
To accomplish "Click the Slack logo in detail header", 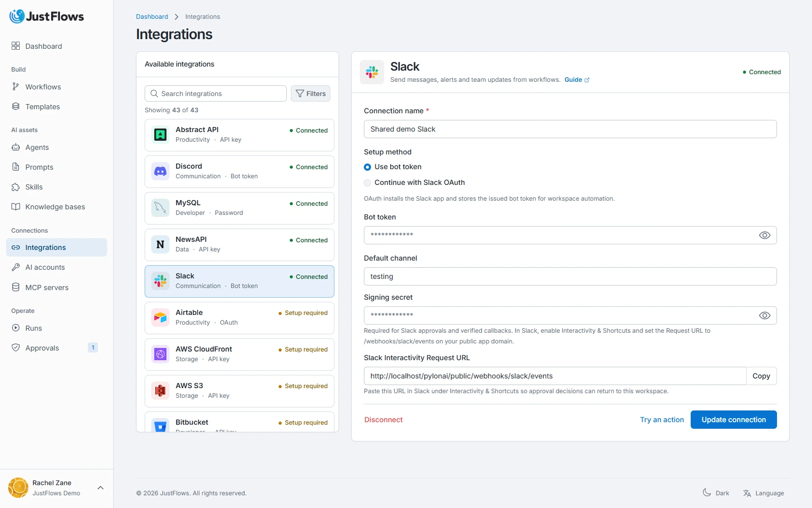I will point(372,72).
